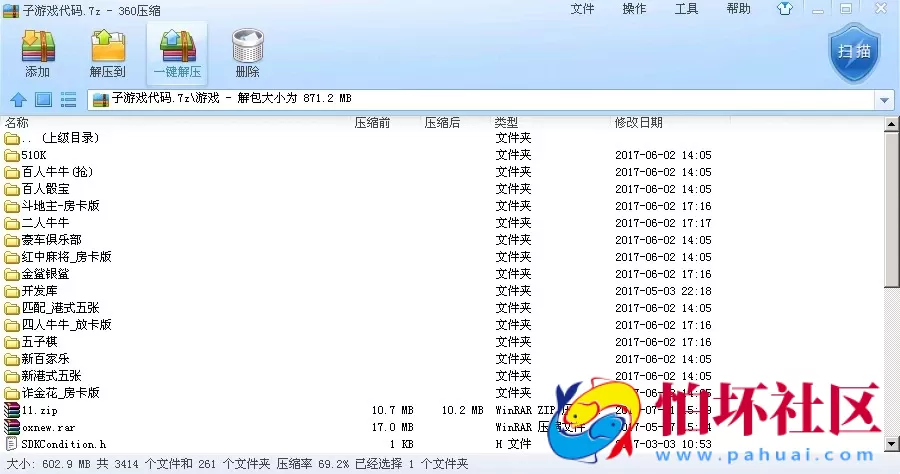Click the archive path address field

(482, 100)
